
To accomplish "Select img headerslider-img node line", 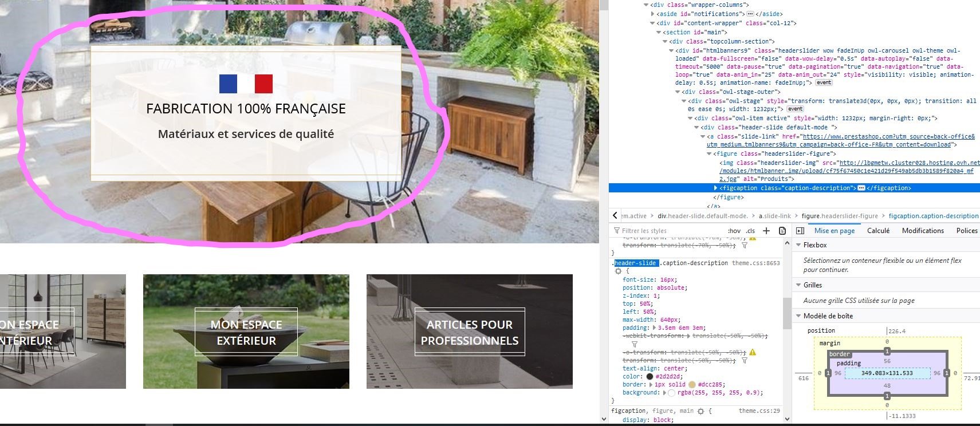I will tap(850, 171).
